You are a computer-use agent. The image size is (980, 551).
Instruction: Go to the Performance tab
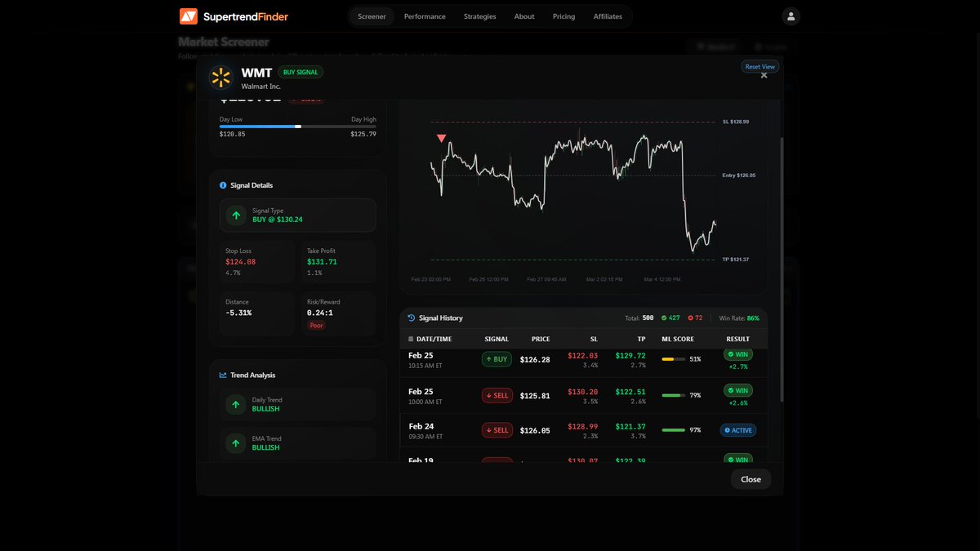(x=425, y=16)
